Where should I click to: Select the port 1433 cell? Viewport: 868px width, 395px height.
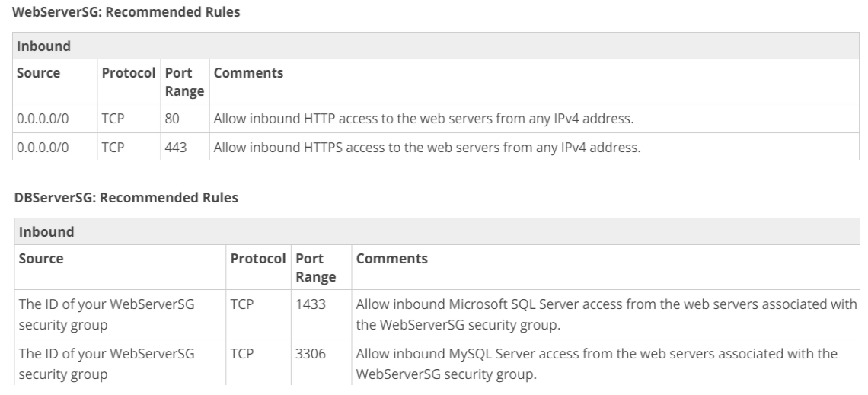(x=321, y=314)
